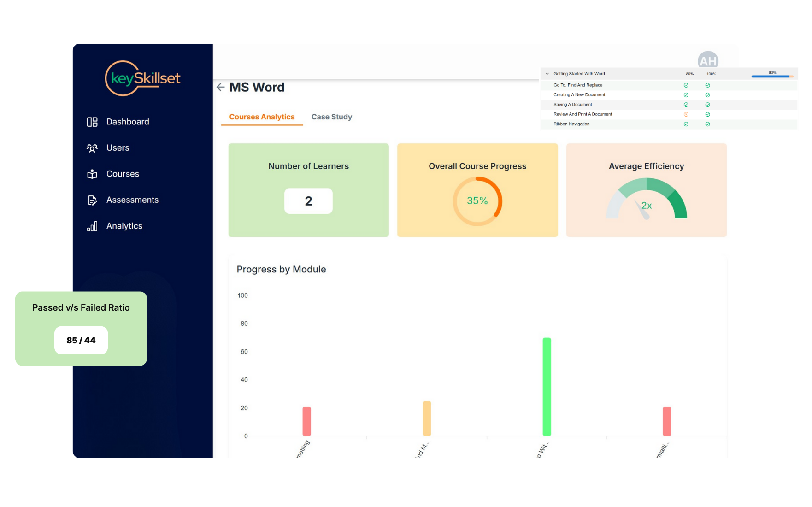Click 100% column check for Ribbon Navigation
812x507 pixels.
click(x=707, y=124)
